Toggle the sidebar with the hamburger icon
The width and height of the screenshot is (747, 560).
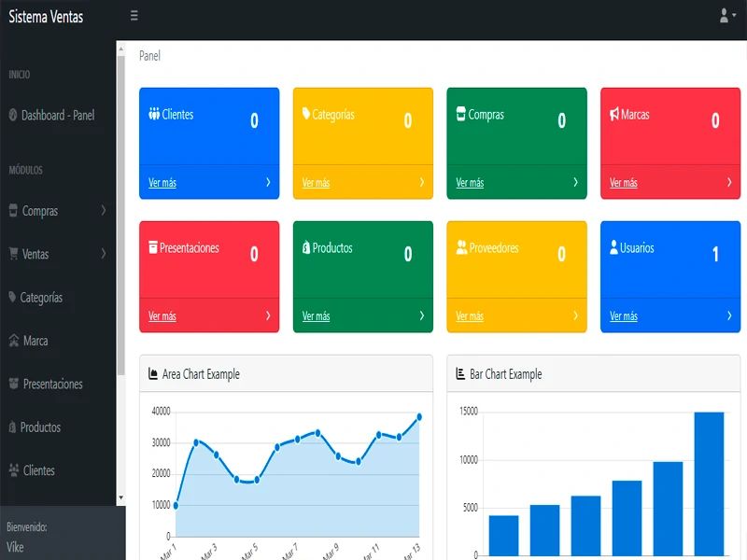click(134, 16)
